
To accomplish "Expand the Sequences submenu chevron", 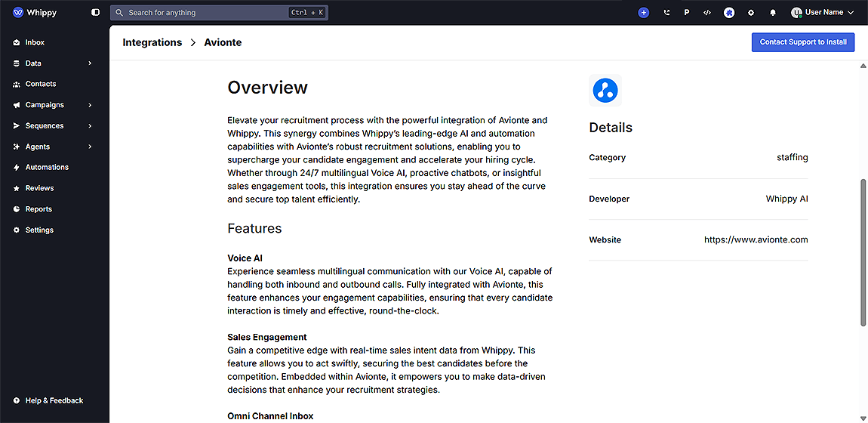I will [90, 125].
